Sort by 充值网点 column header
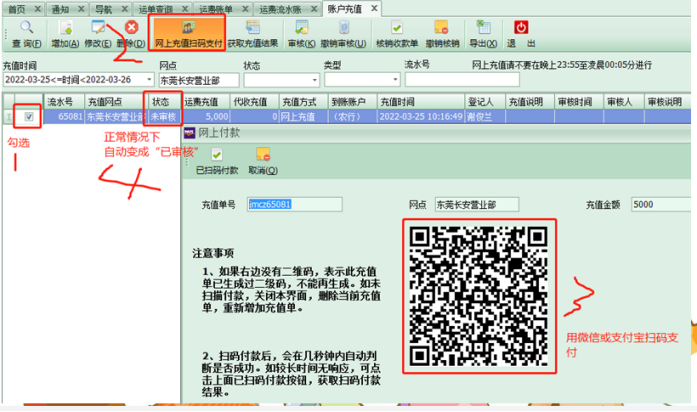Screen dimensions: 697x412 coord(114,102)
